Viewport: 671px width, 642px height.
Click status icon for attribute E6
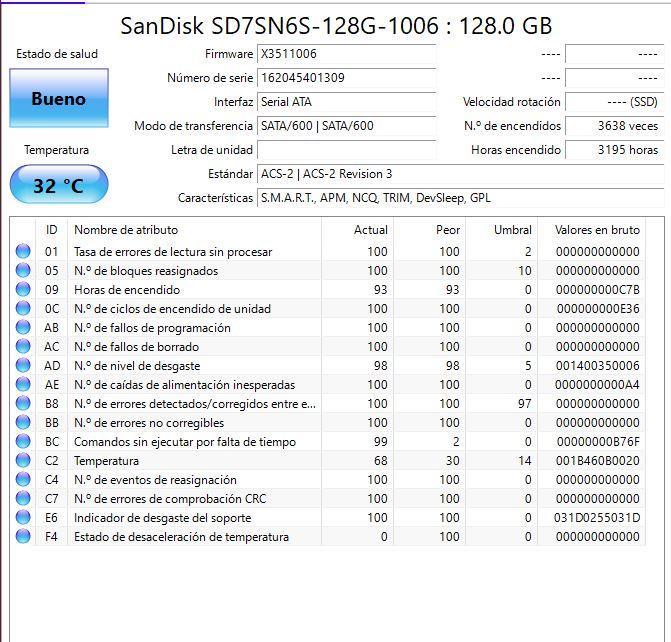click(x=23, y=517)
